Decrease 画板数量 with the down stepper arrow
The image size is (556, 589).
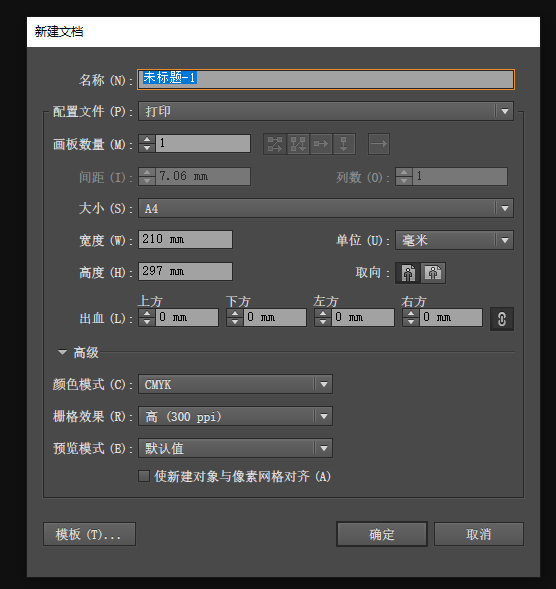coord(147,148)
